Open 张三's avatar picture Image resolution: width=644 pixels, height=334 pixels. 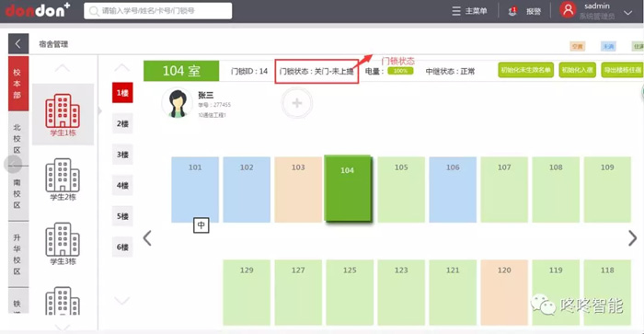pos(177,103)
